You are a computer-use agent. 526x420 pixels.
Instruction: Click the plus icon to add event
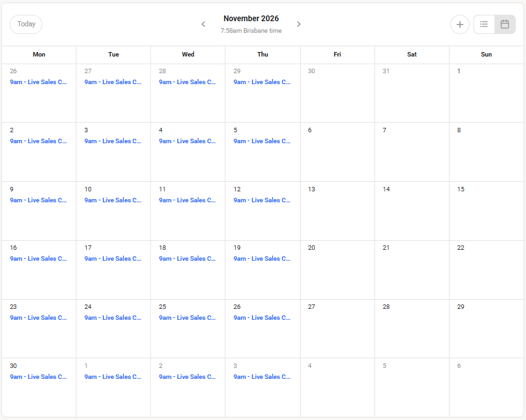460,24
